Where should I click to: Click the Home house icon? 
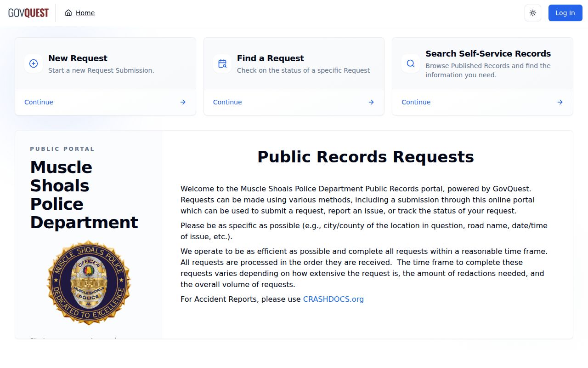point(68,13)
